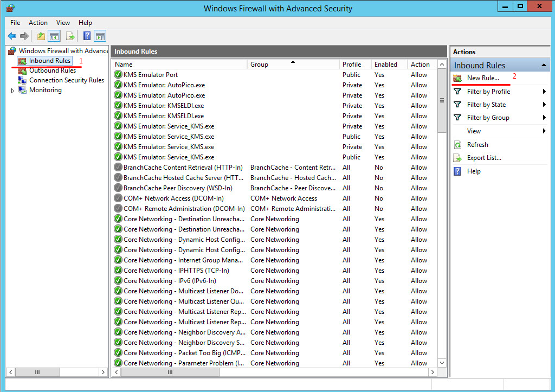The image size is (555, 392).
Task: Expand the Monitoring node in the tree
Action: (13, 91)
